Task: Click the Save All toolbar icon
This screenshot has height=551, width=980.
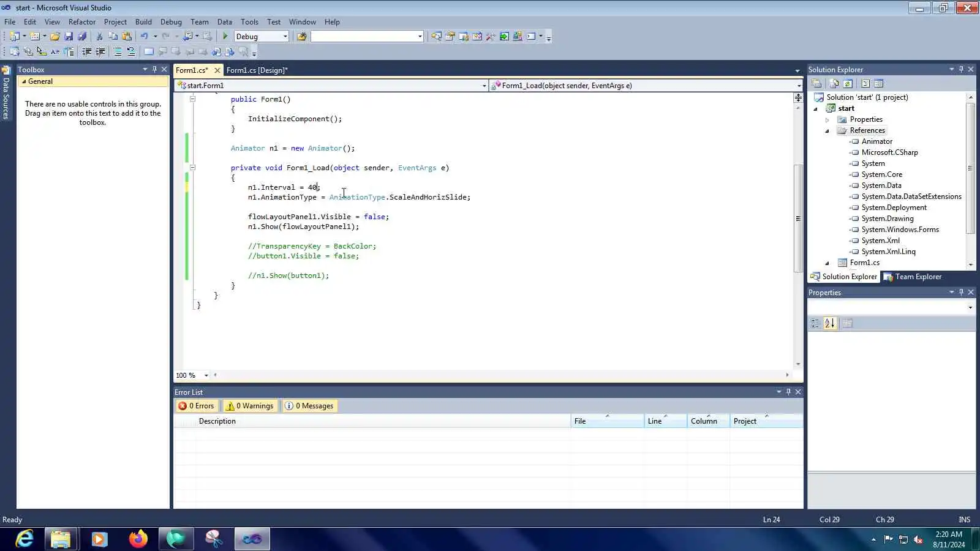Action: point(82,36)
